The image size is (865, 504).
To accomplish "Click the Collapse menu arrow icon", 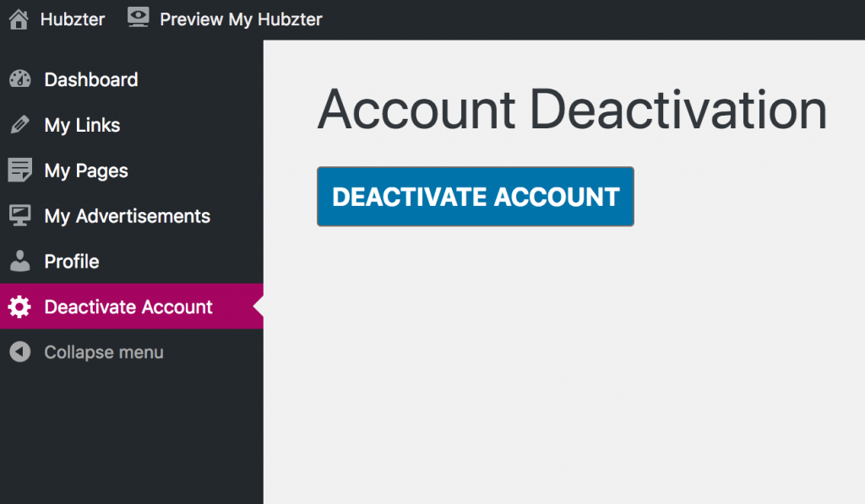I will pos(20,352).
